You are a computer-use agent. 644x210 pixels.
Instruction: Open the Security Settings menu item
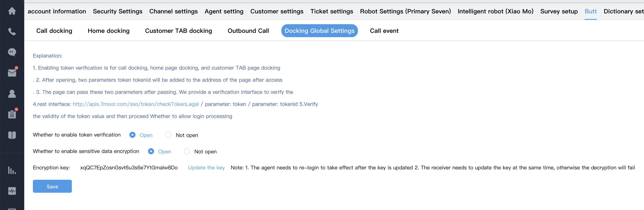point(118,11)
